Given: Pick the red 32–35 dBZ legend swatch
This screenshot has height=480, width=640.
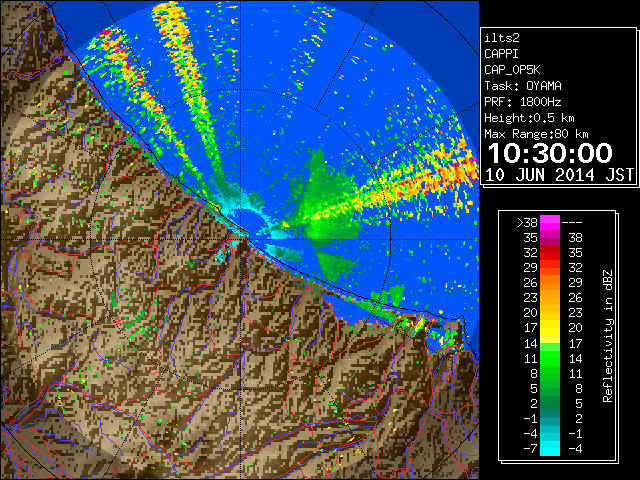Looking at the screenshot, I should [549, 253].
